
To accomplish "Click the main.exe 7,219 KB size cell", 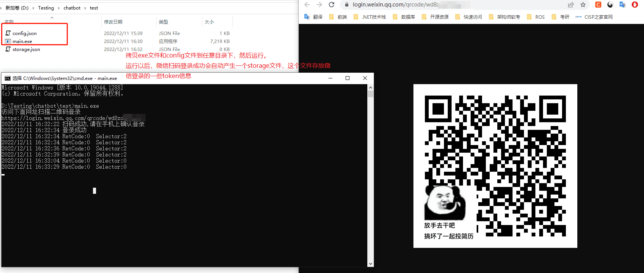I will pyautogui.click(x=220, y=42).
